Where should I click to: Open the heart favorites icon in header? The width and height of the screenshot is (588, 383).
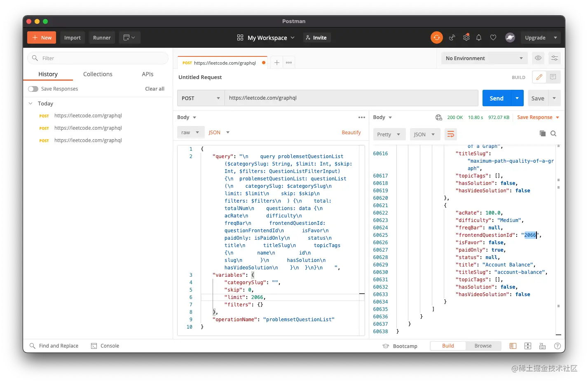[493, 37]
